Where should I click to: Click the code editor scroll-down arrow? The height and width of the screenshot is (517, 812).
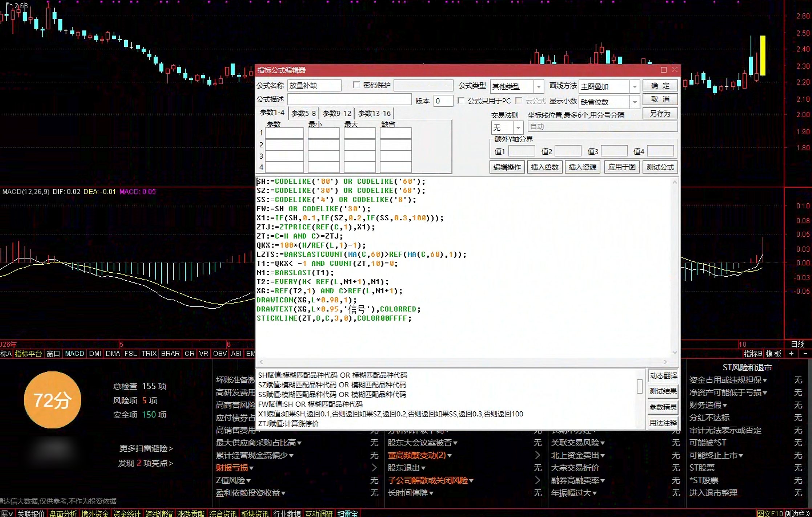(x=675, y=352)
